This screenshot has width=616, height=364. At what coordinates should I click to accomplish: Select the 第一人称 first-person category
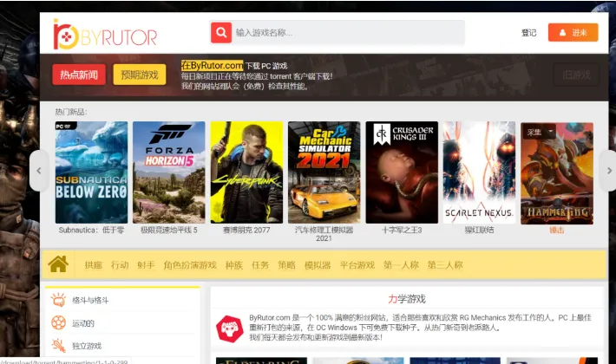(x=401, y=265)
